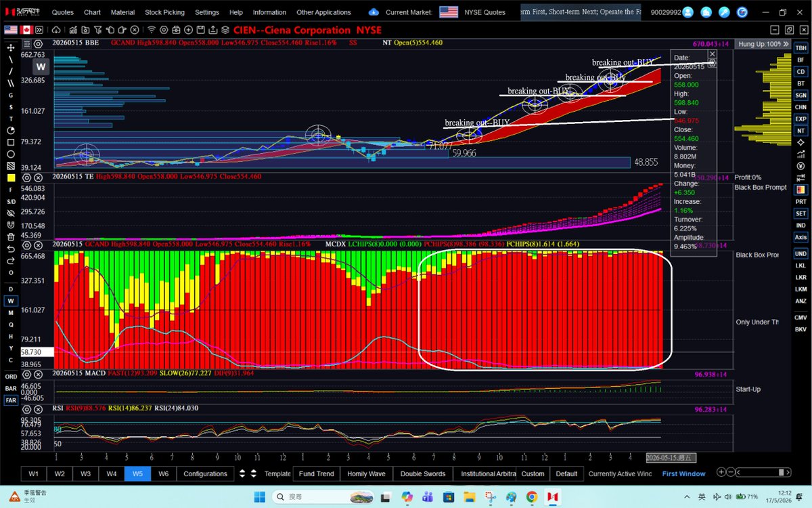812x508 pixels.
Task: Toggle the SET button in right sidebar
Action: (800, 213)
